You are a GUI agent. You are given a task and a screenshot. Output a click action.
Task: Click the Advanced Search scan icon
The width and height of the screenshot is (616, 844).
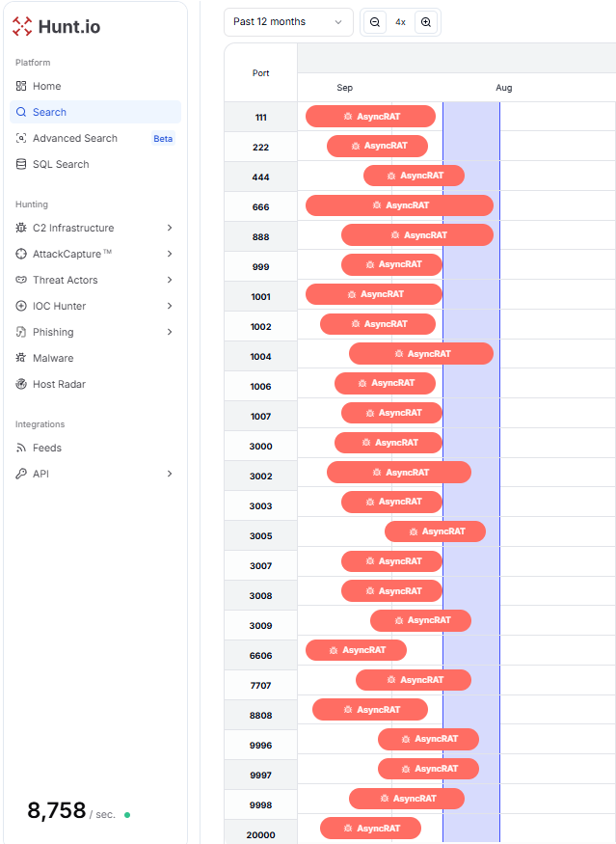click(21, 138)
